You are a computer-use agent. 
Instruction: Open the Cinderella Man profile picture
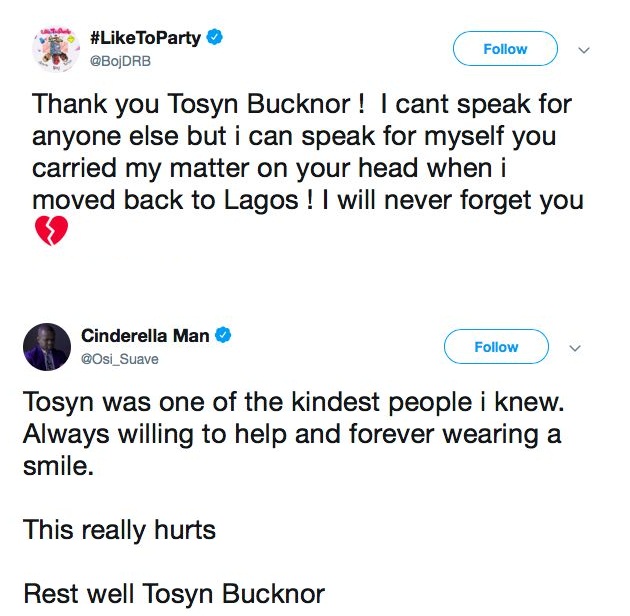(46, 347)
